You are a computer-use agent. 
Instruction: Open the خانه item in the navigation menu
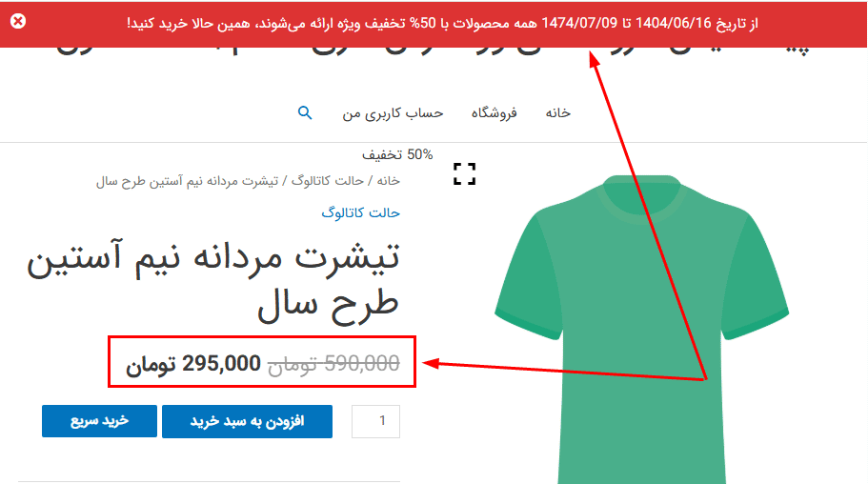(x=558, y=113)
